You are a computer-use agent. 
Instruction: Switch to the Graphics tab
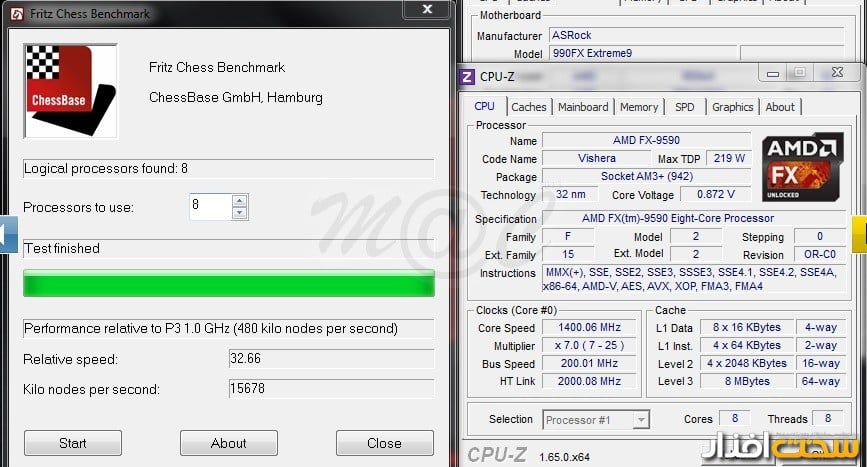point(733,107)
